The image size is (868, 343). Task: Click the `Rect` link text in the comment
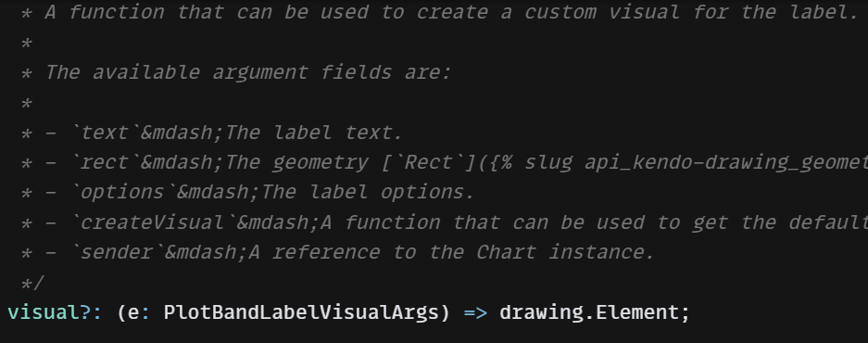(428, 162)
